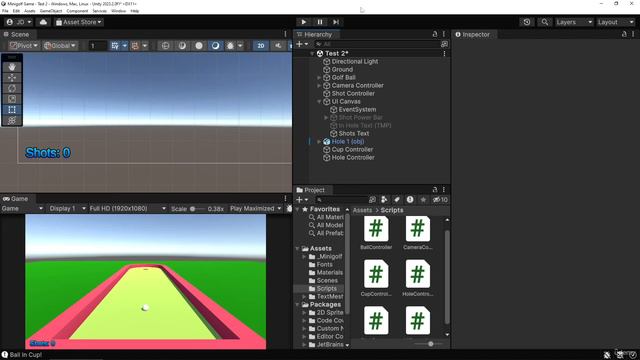Expand the Hole 1 (obj) item
This screenshot has height=360, width=640.
coord(319,142)
